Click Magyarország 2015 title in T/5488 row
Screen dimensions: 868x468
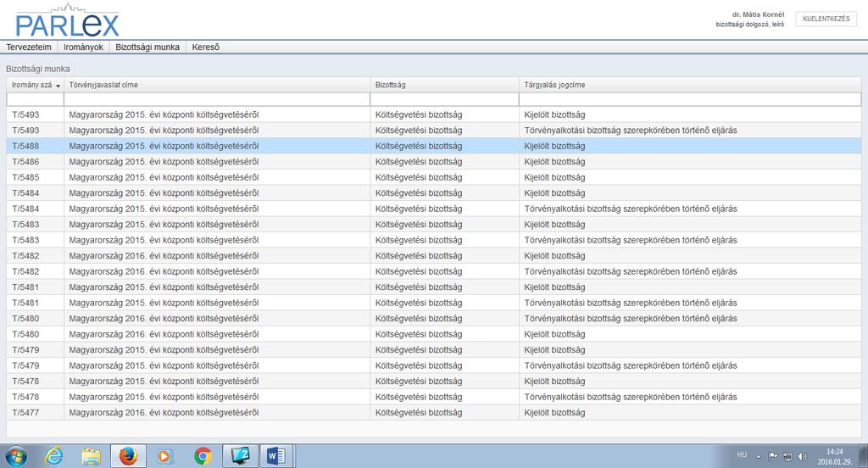pos(164,146)
